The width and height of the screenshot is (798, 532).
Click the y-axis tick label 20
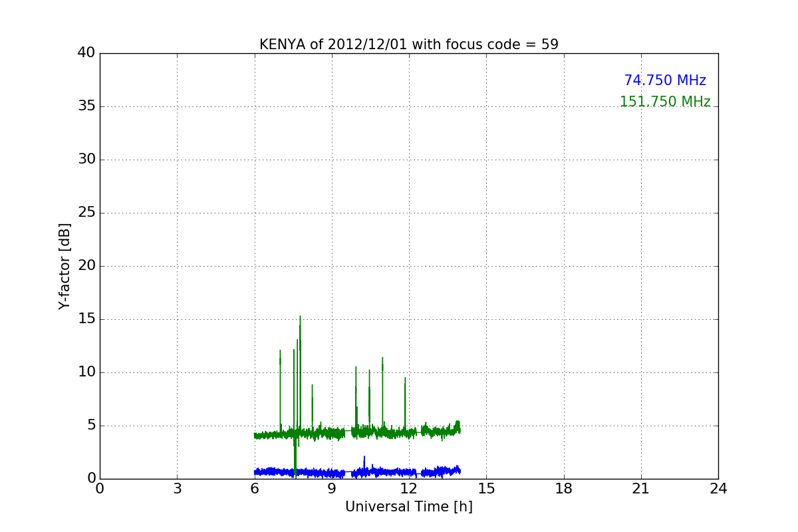tap(86, 266)
